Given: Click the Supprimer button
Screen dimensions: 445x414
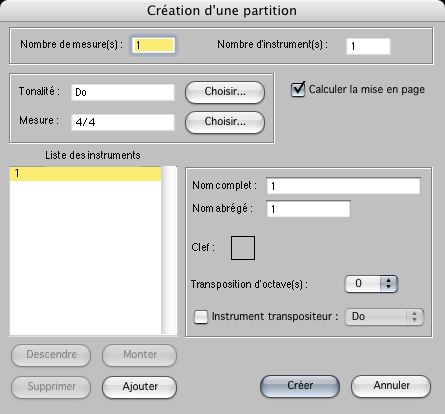Looking at the screenshot, I should (51, 387).
